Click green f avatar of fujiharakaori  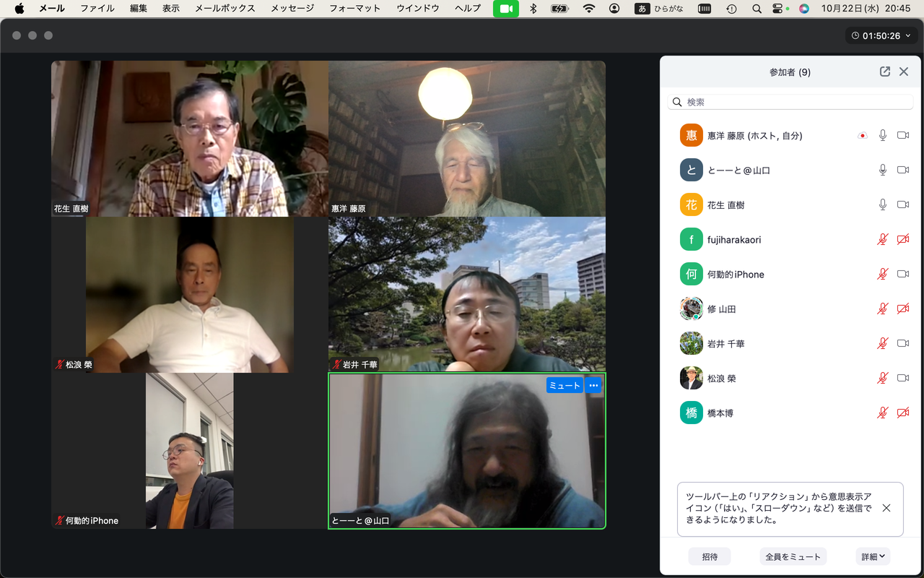[x=692, y=239]
